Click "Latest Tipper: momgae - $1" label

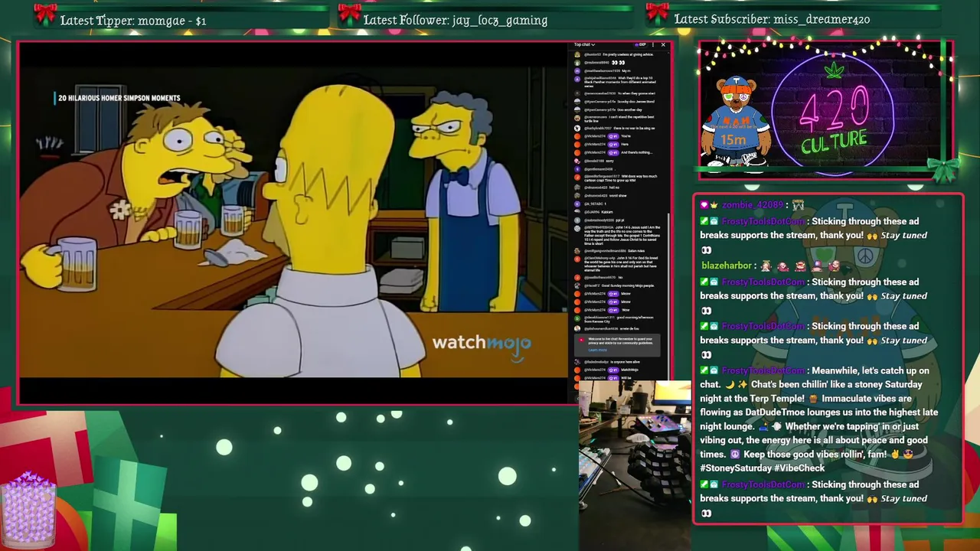(x=133, y=21)
